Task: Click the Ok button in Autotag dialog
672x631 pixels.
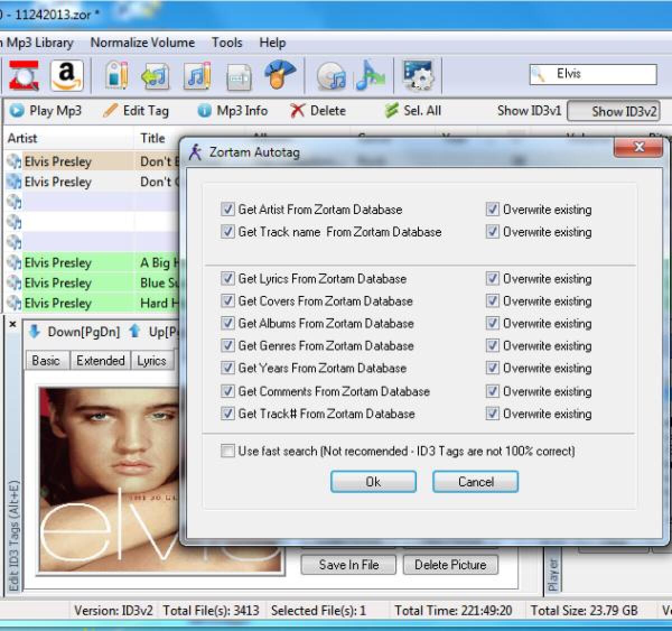Action: pyautogui.click(x=373, y=481)
